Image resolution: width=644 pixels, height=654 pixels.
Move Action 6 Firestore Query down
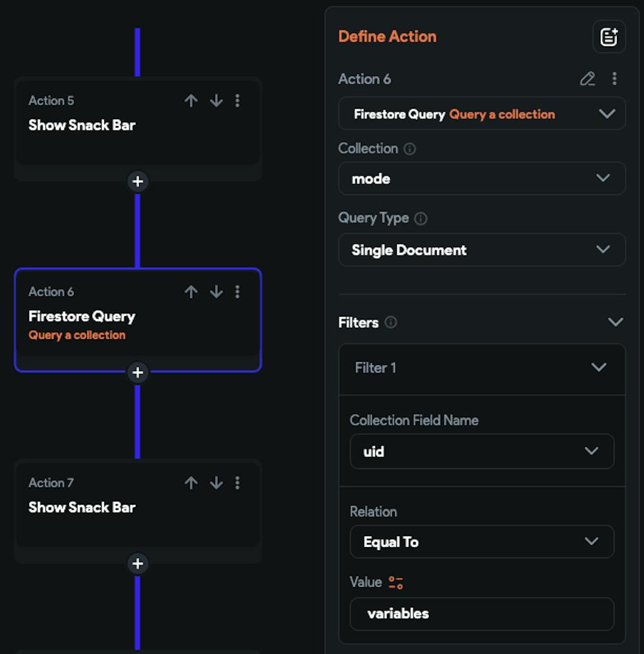tap(216, 292)
